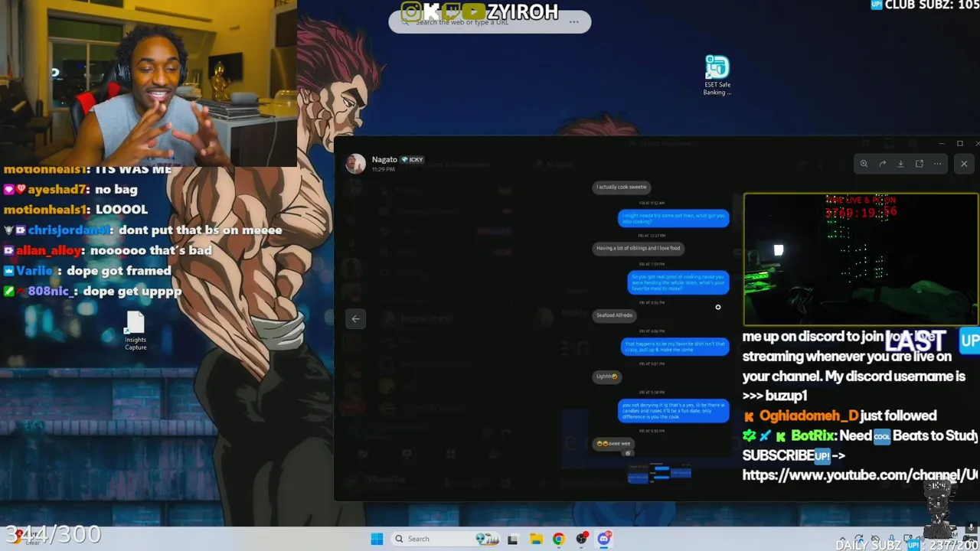This screenshot has width=980, height=551.
Task: Zoom the Discord image with the magnifier icon
Action: pyautogui.click(x=864, y=164)
